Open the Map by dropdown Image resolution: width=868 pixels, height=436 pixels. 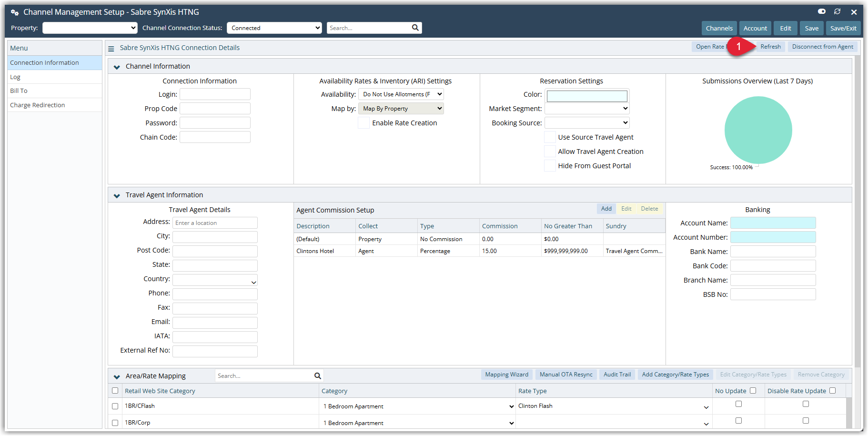401,109
